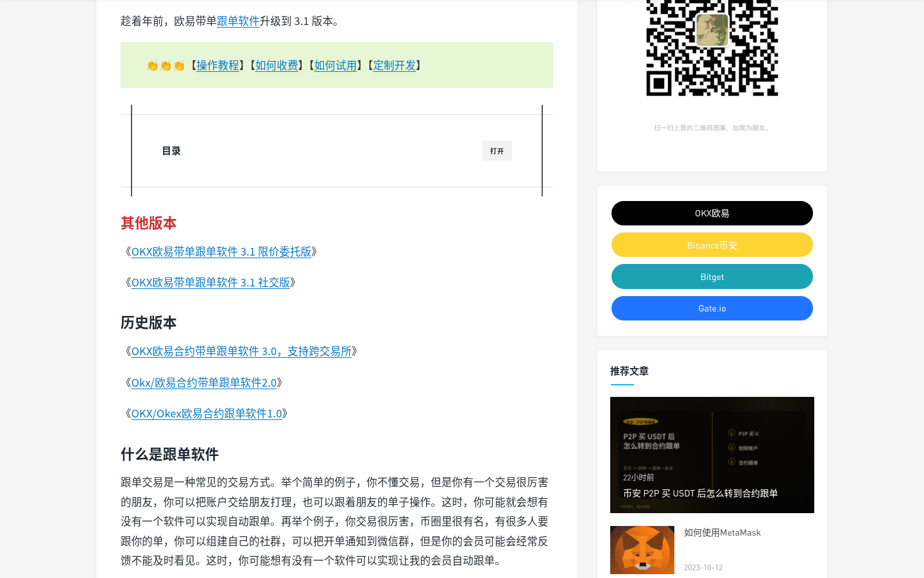Viewport: 924px width, 578px height.
Task: Open the 定制开发 link
Action: coord(395,66)
